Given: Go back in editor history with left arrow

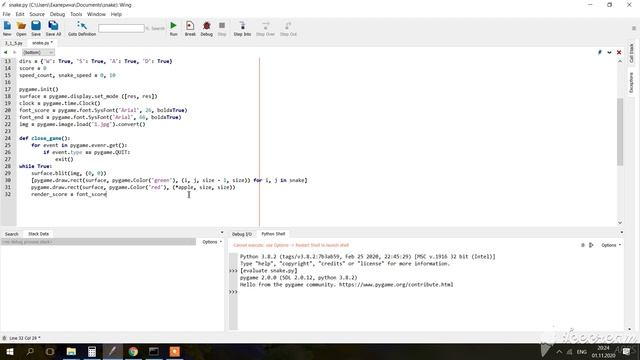Looking at the screenshot, I should [5, 52].
